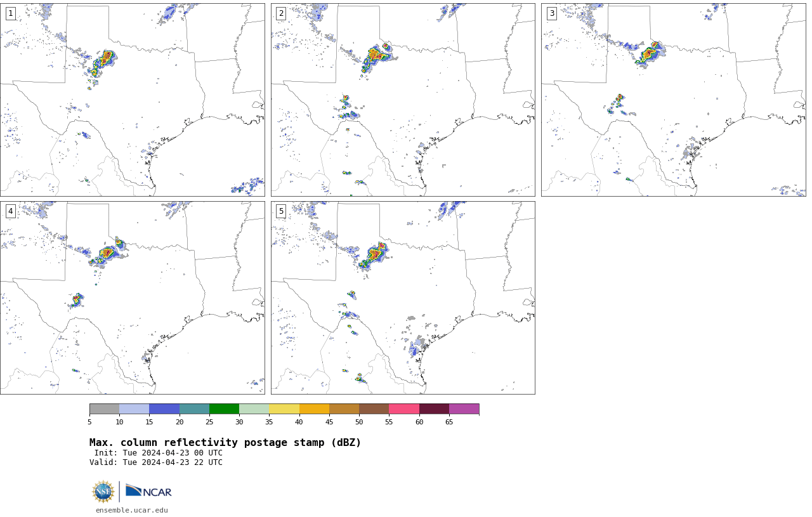The width and height of the screenshot is (812, 517).
Task: Click the colorbar tick label 55
Action: (x=389, y=422)
